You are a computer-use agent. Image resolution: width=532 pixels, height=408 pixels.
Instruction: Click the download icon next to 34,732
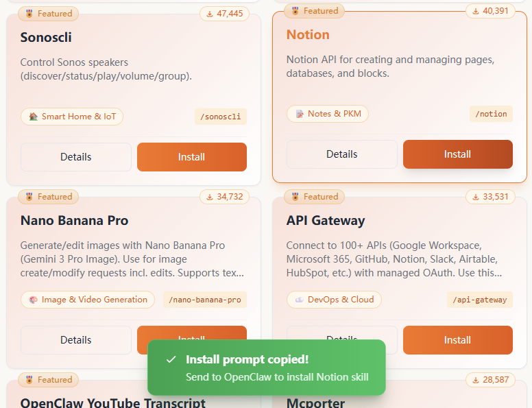[x=210, y=197]
